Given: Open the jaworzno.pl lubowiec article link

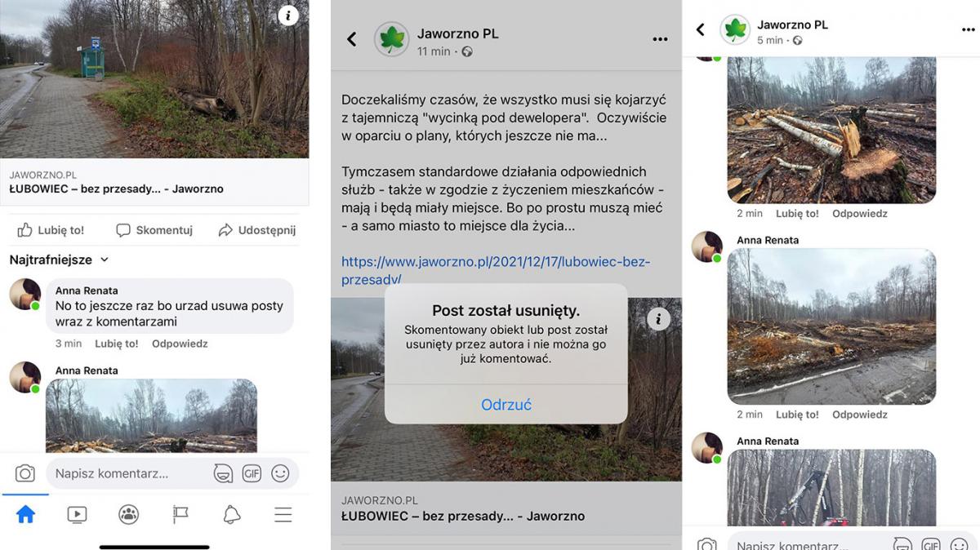Looking at the screenshot, I should (496, 270).
